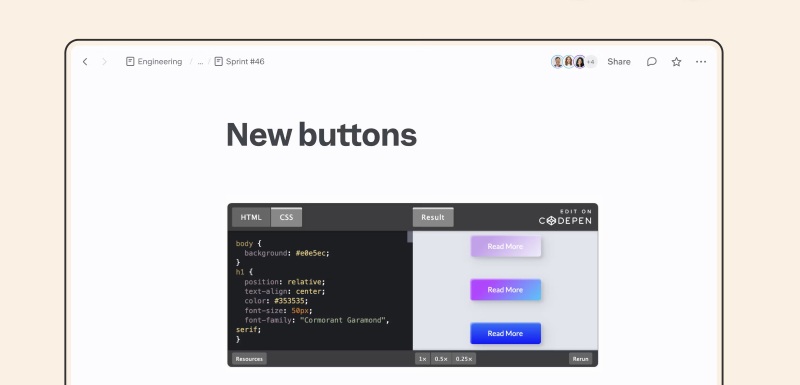The height and width of the screenshot is (385, 800).
Task: Click the #353535 color value in code
Action: point(290,301)
